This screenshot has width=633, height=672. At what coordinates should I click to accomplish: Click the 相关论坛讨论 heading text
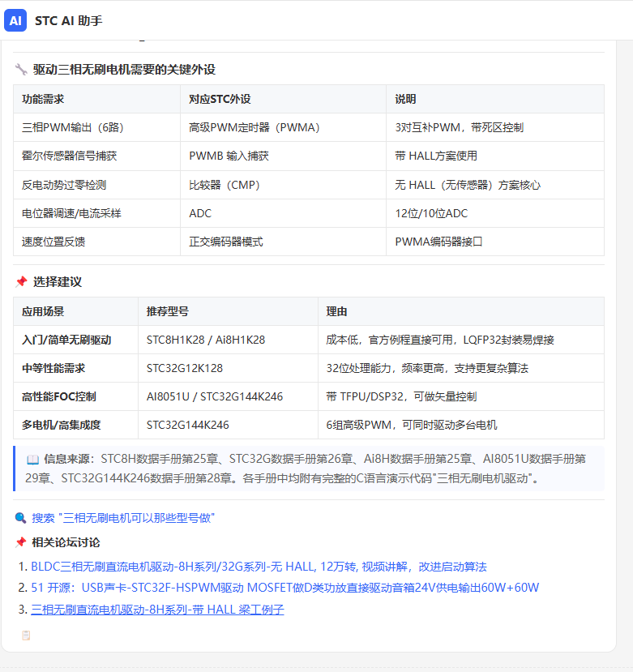(x=66, y=542)
